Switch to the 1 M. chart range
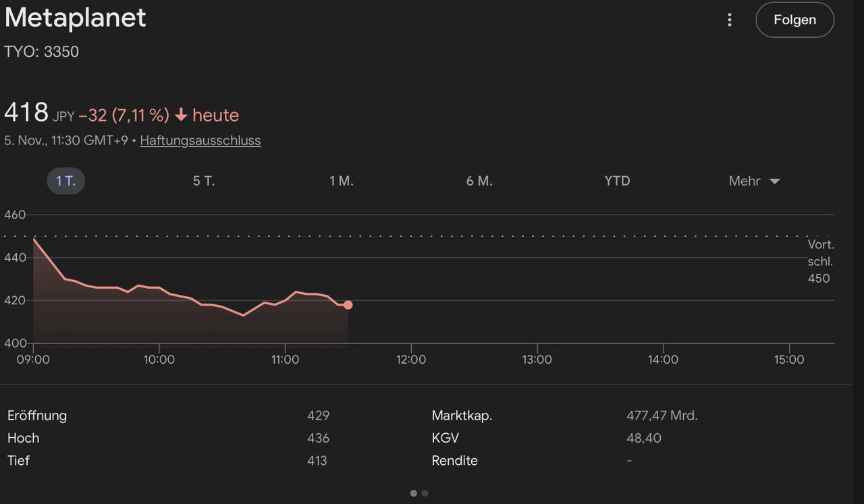Screen dimensions: 864x504 click(x=342, y=181)
